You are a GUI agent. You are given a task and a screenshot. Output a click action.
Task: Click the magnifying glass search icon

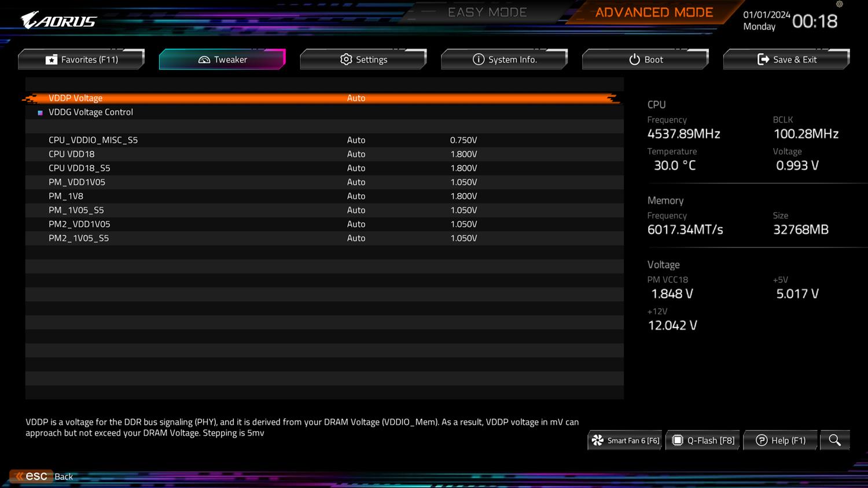pos(834,441)
